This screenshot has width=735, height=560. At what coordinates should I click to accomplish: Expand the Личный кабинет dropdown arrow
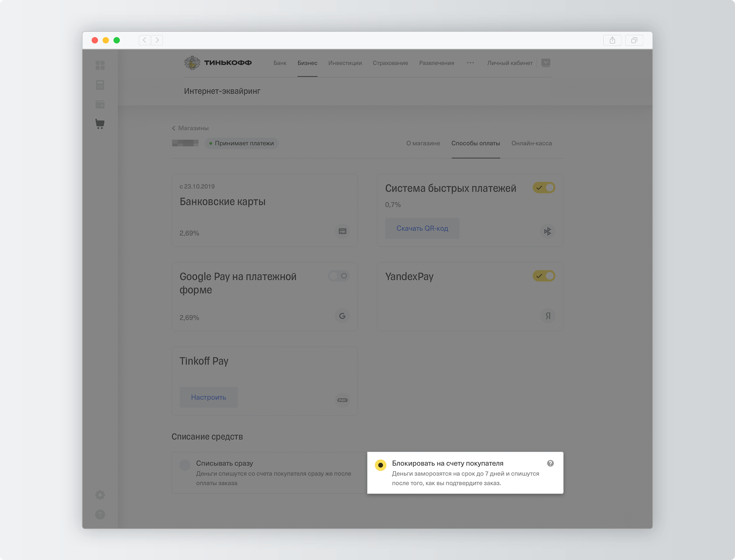[x=546, y=63]
